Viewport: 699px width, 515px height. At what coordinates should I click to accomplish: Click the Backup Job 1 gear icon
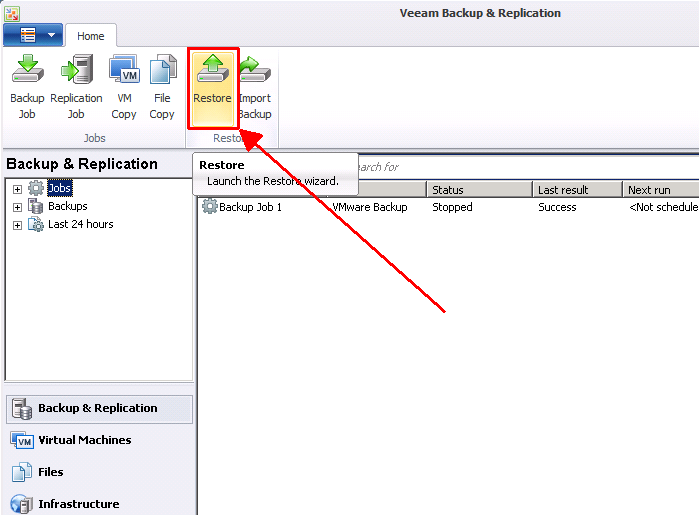210,206
